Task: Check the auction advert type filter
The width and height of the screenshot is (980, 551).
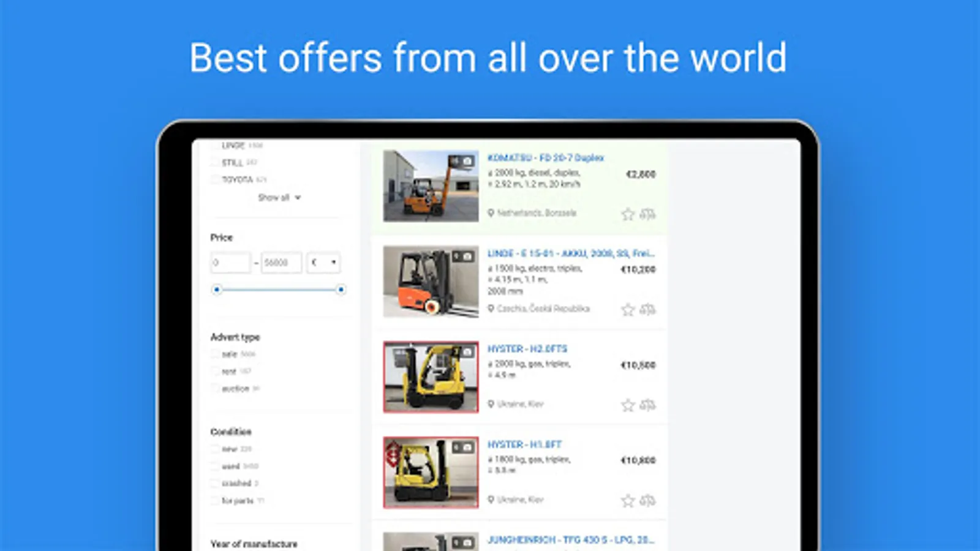Action: point(214,388)
